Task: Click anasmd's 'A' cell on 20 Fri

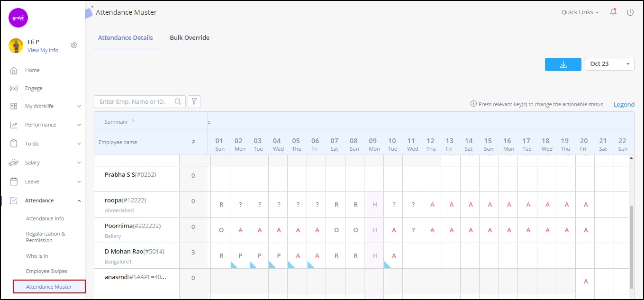Action: [586, 282]
